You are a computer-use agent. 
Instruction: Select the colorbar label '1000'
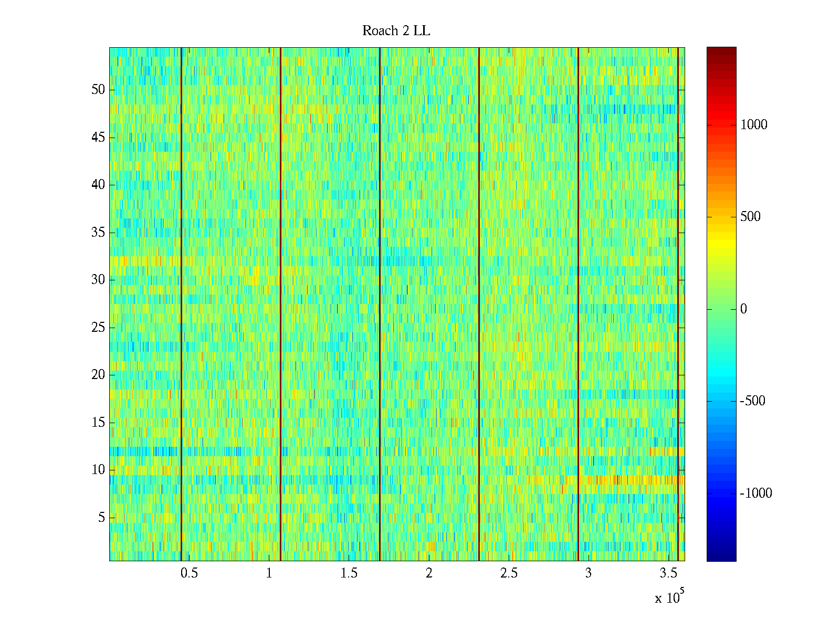tap(753, 125)
